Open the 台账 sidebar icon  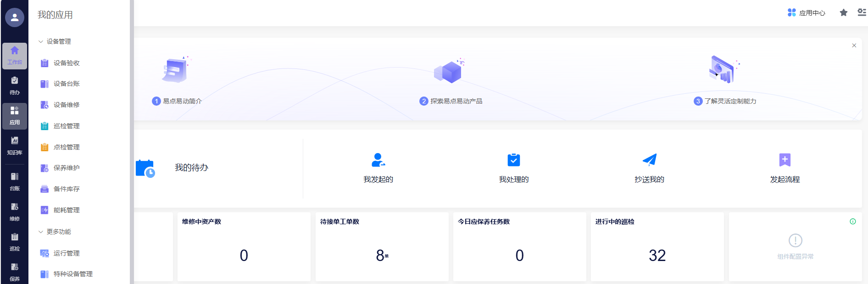[x=15, y=182]
